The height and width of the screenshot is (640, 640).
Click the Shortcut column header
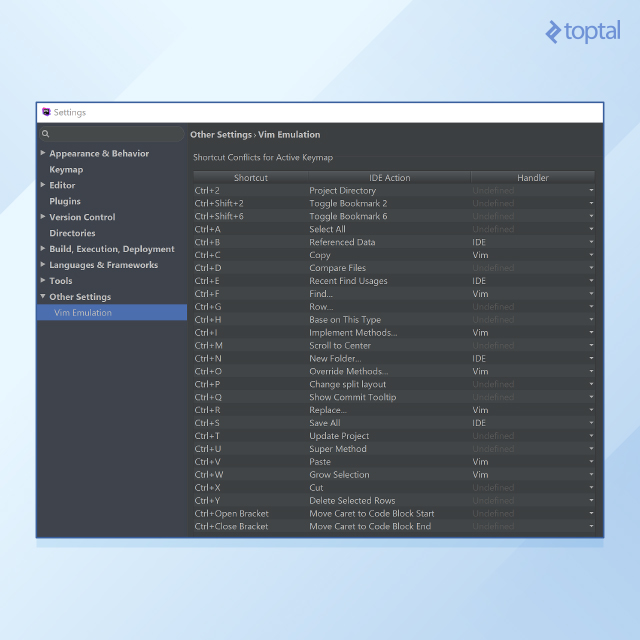[251, 178]
